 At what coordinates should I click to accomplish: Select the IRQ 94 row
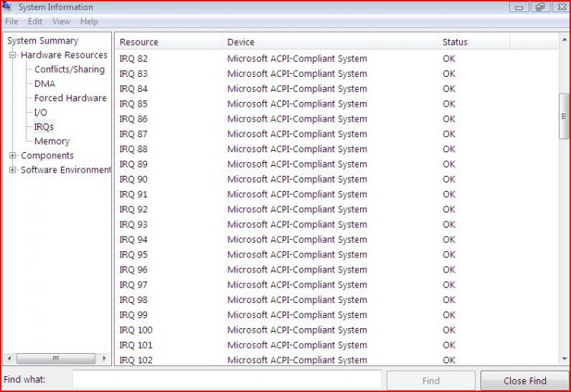(x=336, y=240)
